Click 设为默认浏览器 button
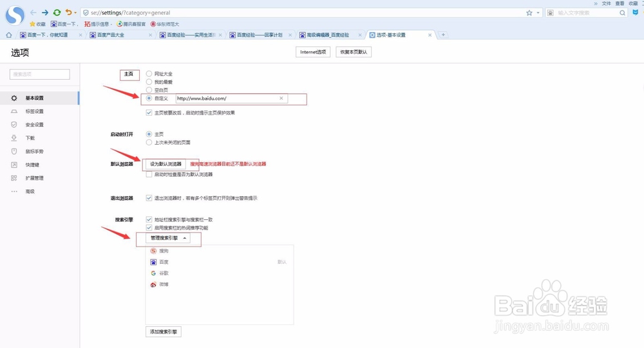The width and height of the screenshot is (644, 348). (x=166, y=164)
